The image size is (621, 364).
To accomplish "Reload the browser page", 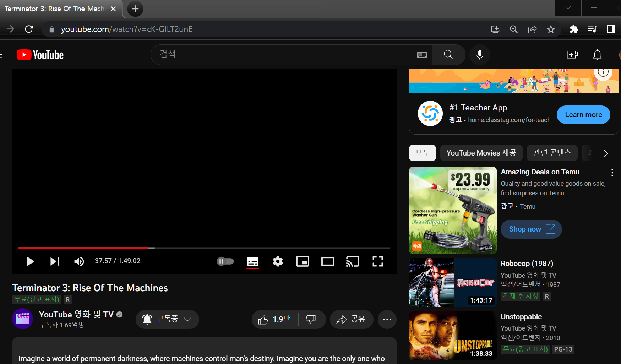I will pos(29,29).
